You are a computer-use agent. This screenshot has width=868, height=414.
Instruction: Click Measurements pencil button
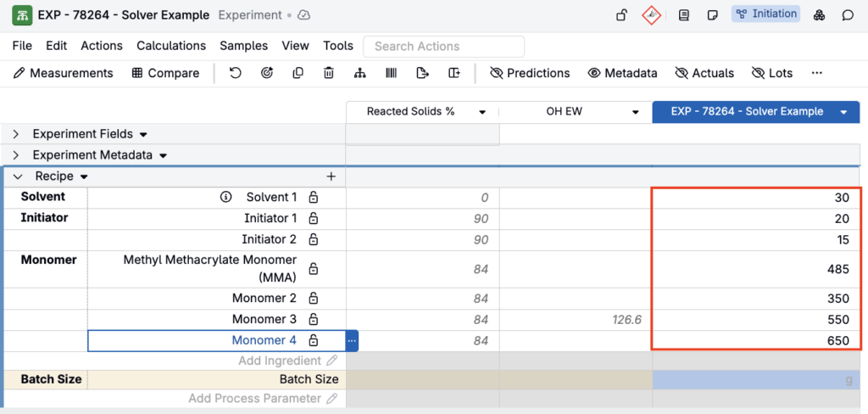[63, 73]
